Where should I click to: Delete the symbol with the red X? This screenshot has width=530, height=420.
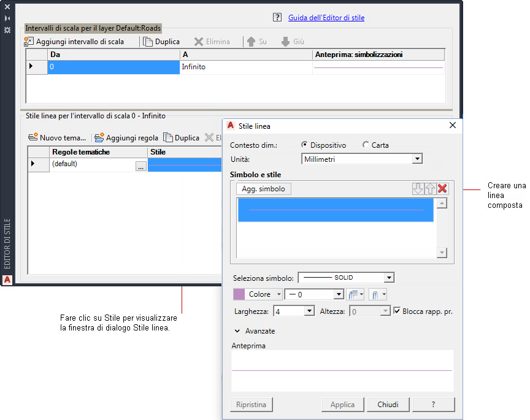(442, 189)
